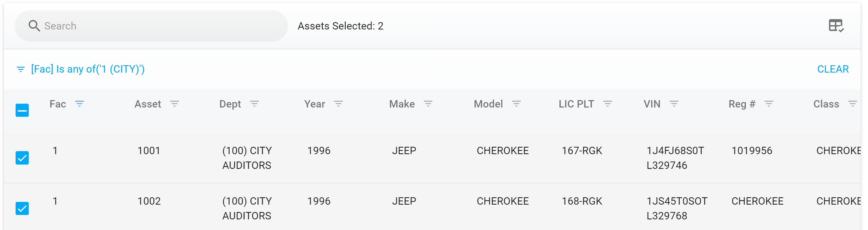This screenshot has height=230, width=868.
Task: Click CLEAR to remove filters
Action: (x=833, y=69)
